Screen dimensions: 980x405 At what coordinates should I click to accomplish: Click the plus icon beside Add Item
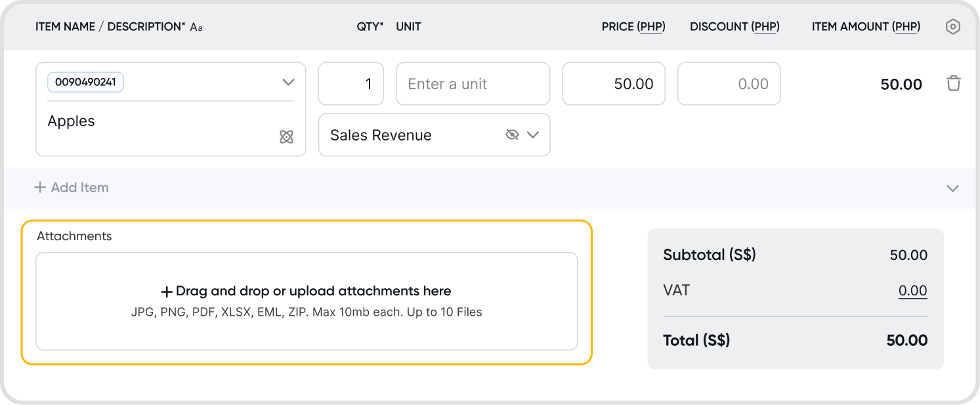(x=40, y=188)
